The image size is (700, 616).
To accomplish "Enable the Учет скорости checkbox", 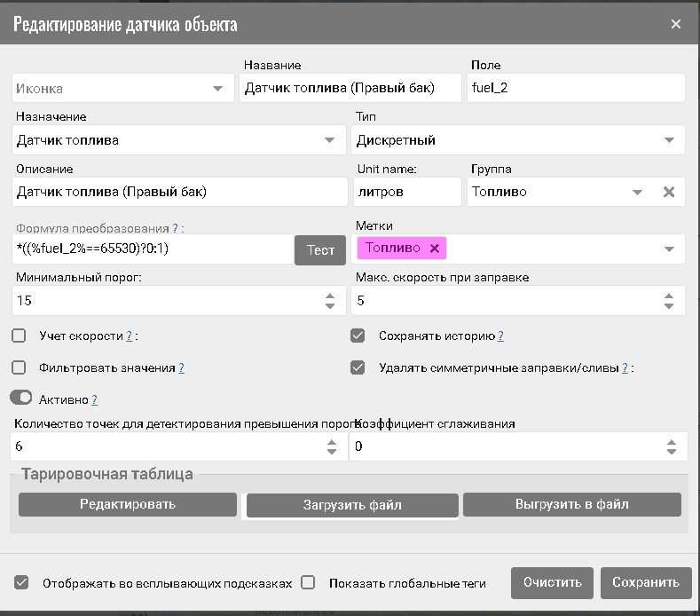I will tap(19, 336).
